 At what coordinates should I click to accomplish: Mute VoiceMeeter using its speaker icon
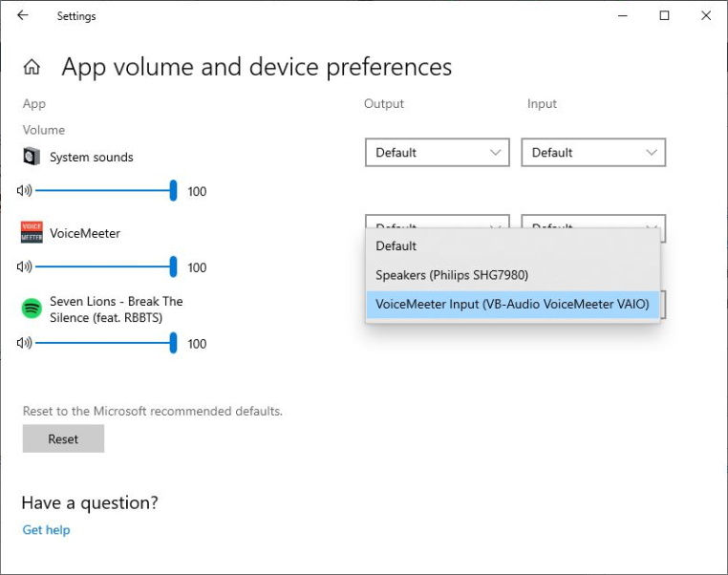tap(24, 266)
